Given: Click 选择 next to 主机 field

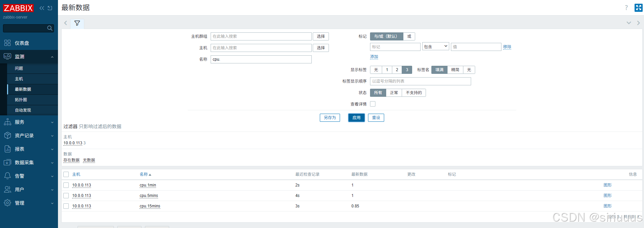Looking at the screenshot, I should coord(321,48).
